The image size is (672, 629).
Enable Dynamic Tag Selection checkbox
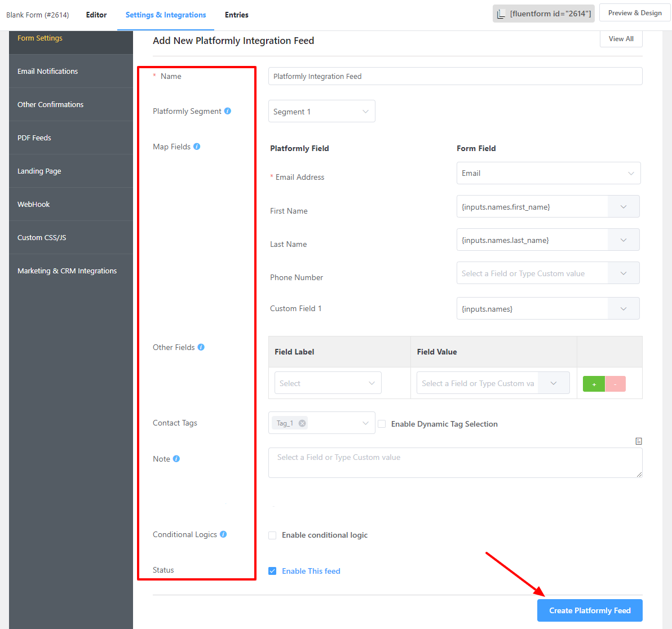point(382,424)
